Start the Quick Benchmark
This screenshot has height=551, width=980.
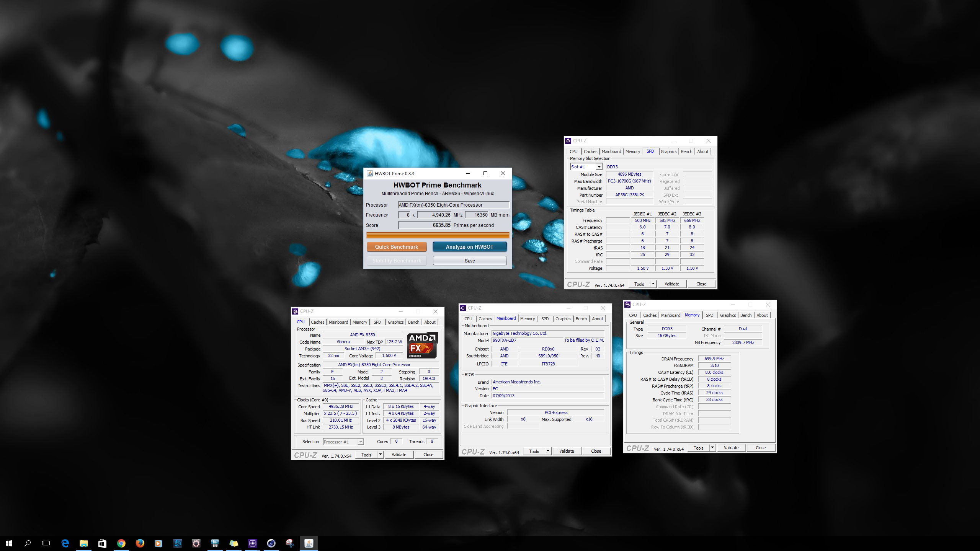[397, 247]
